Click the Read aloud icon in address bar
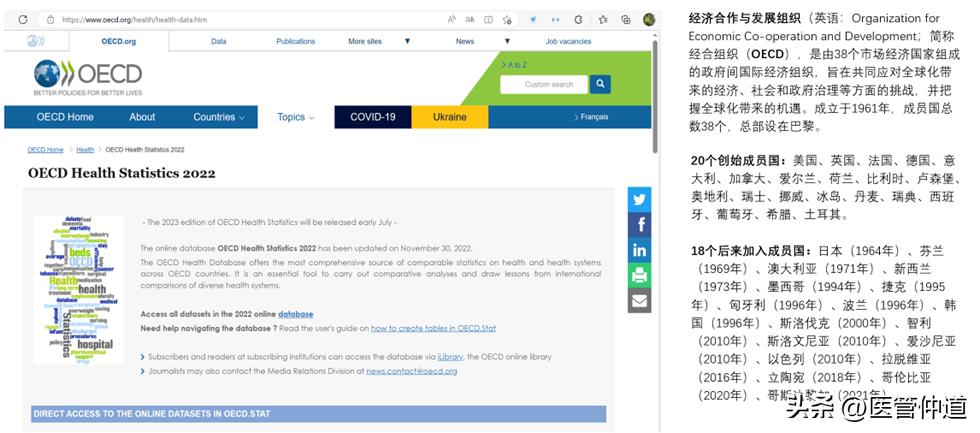980x433 pixels. [452, 19]
